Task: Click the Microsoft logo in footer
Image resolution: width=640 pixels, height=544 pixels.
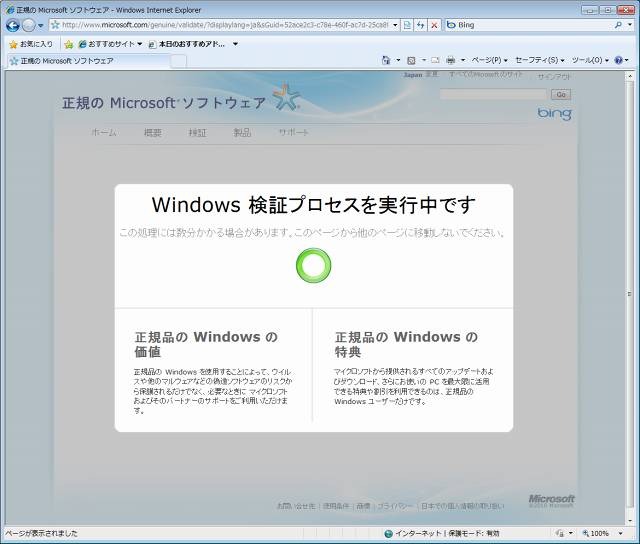Action: [551, 499]
